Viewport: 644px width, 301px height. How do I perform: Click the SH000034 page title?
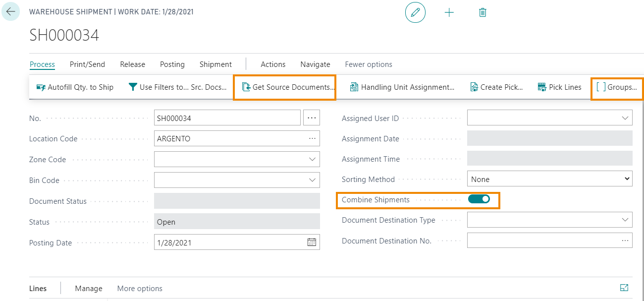click(64, 35)
